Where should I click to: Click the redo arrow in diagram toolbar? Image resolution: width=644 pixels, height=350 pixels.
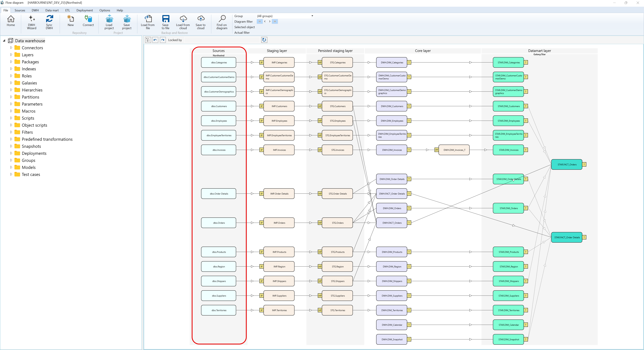[163, 40]
